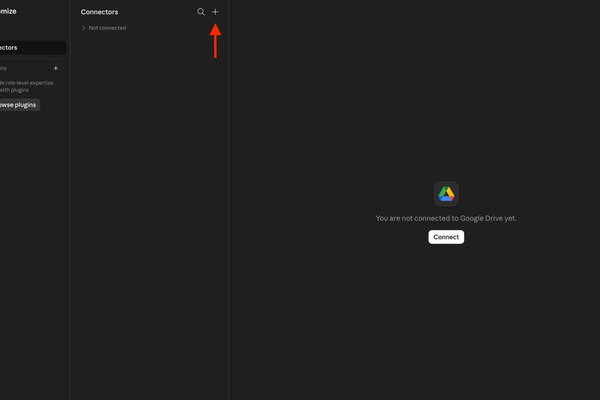Select the Connectors sidebar item

pos(33,47)
